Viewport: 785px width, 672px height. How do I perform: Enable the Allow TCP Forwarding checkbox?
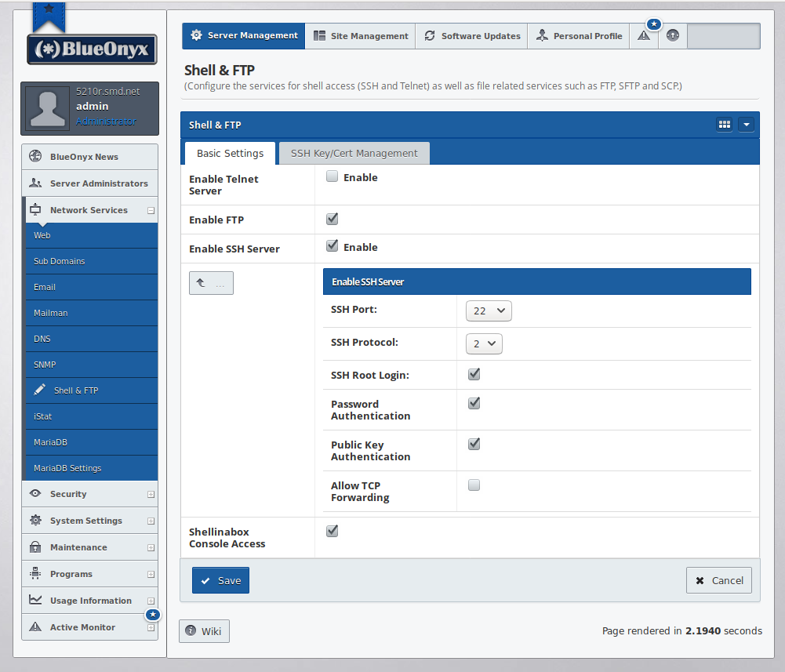click(x=474, y=485)
